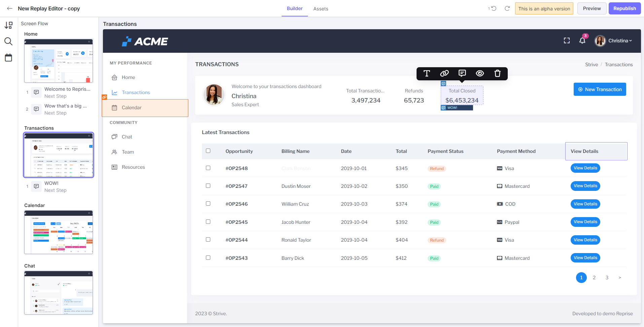The image size is (644, 327).
Task: Switch to the Assets tab
Action: click(321, 9)
